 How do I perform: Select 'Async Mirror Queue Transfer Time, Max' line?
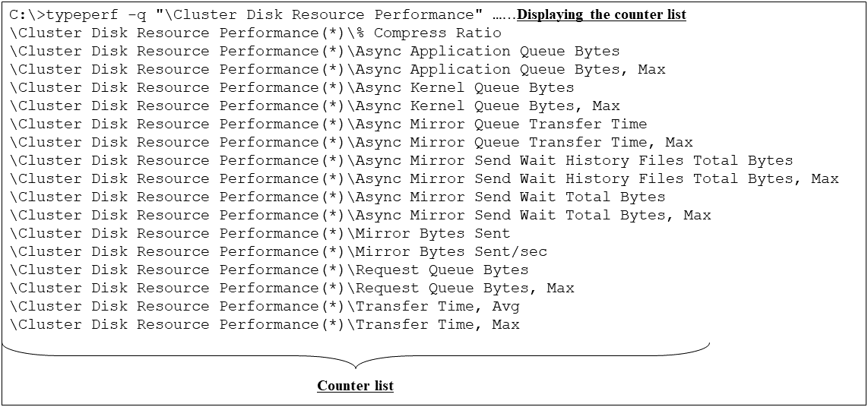[352, 143]
